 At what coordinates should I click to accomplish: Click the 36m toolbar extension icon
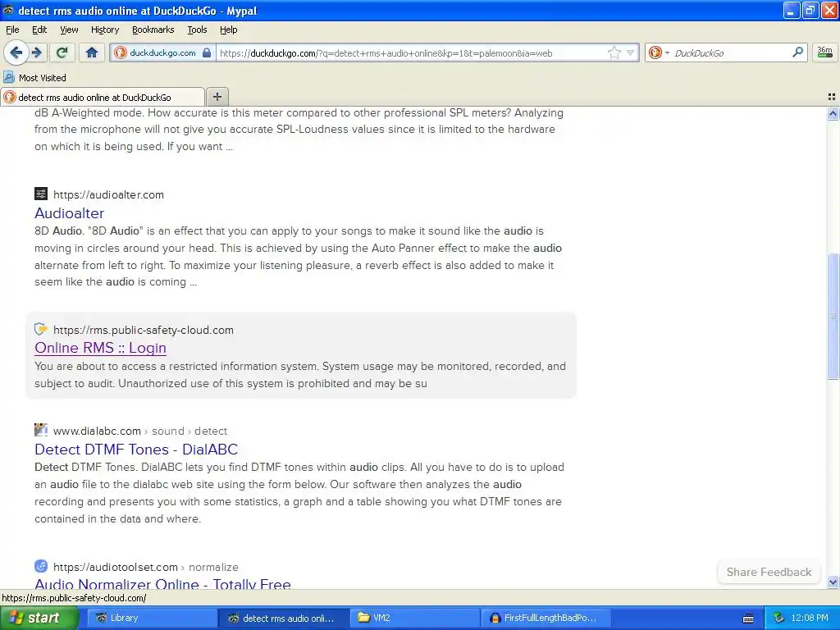(x=825, y=52)
